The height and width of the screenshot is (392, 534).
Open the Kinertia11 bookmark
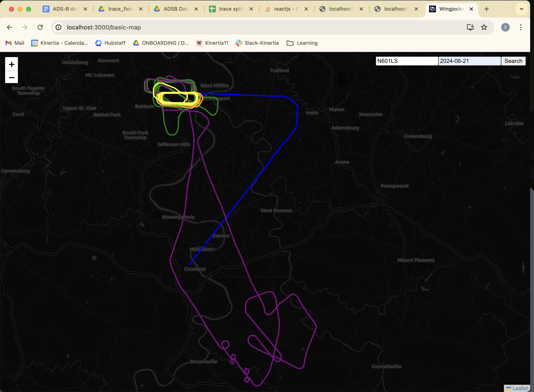(212, 43)
